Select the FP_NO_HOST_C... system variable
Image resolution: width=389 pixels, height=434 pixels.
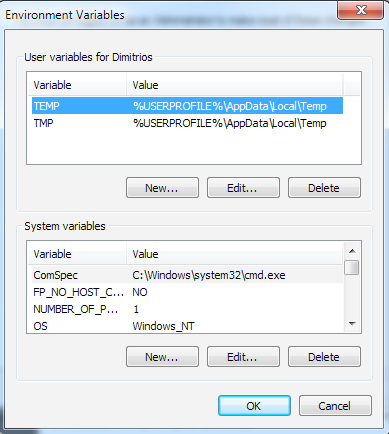click(188, 292)
